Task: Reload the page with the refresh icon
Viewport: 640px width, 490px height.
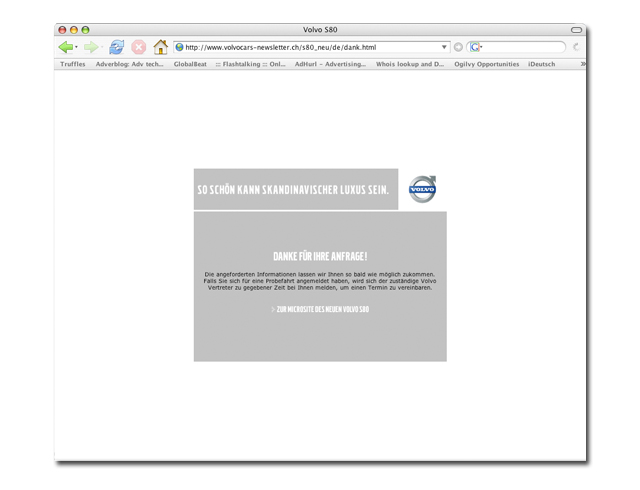Action: 116,47
